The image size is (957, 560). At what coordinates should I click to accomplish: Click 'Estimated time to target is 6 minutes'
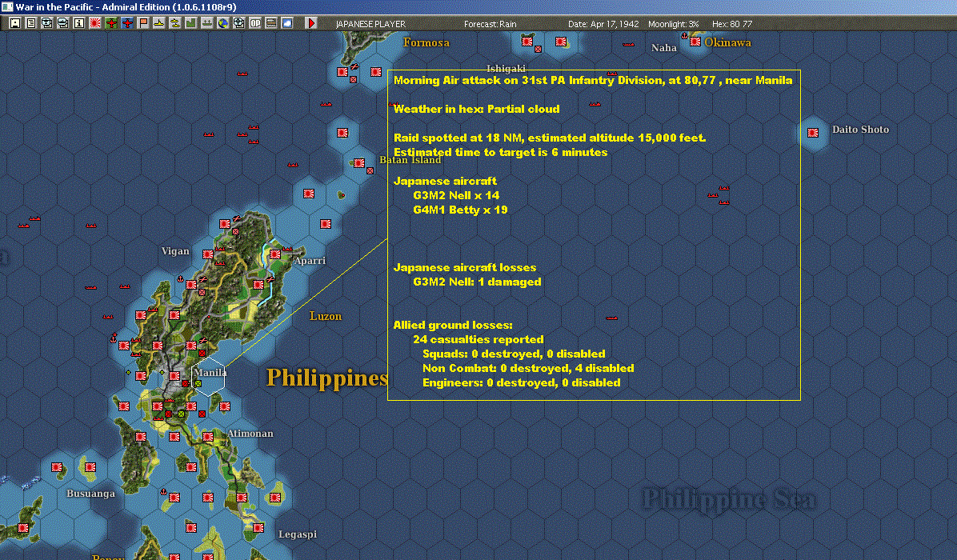(x=500, y=152)
